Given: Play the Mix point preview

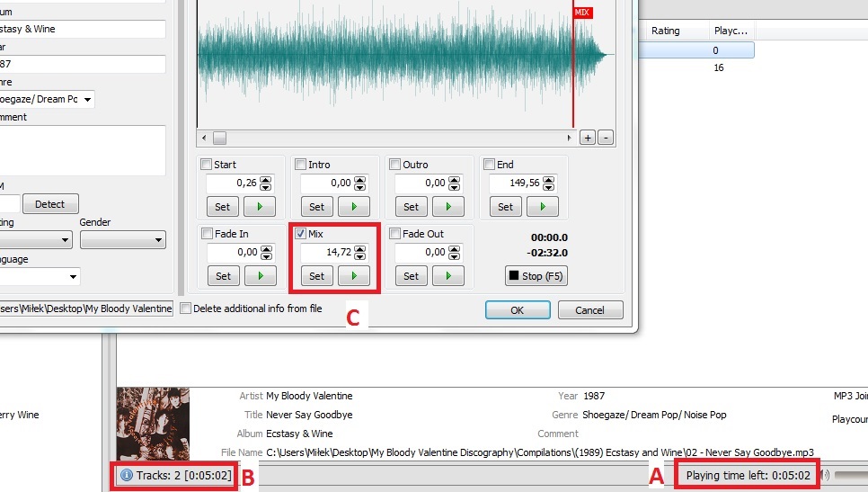Looking at the screenshot, I should pos(353,276).
